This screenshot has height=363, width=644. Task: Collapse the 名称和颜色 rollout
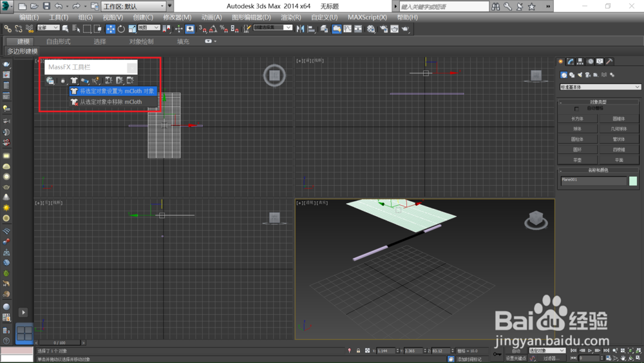[598, 170]
